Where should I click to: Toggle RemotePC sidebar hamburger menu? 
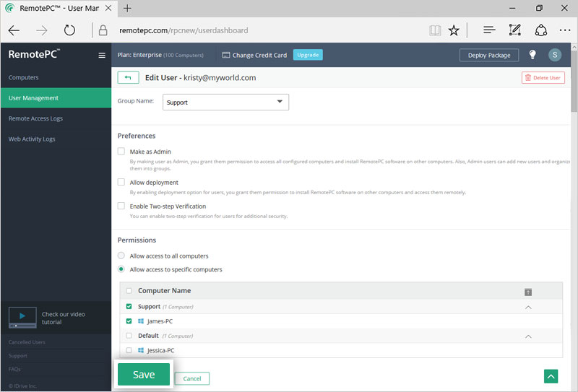102,56
